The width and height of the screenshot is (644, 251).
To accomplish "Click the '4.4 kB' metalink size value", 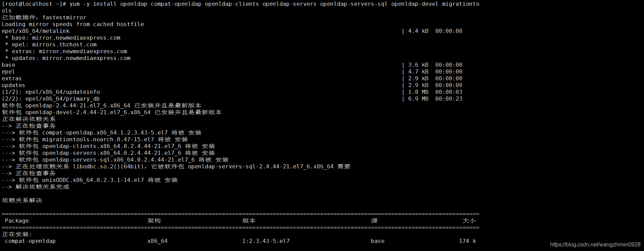I will (418, 31).
